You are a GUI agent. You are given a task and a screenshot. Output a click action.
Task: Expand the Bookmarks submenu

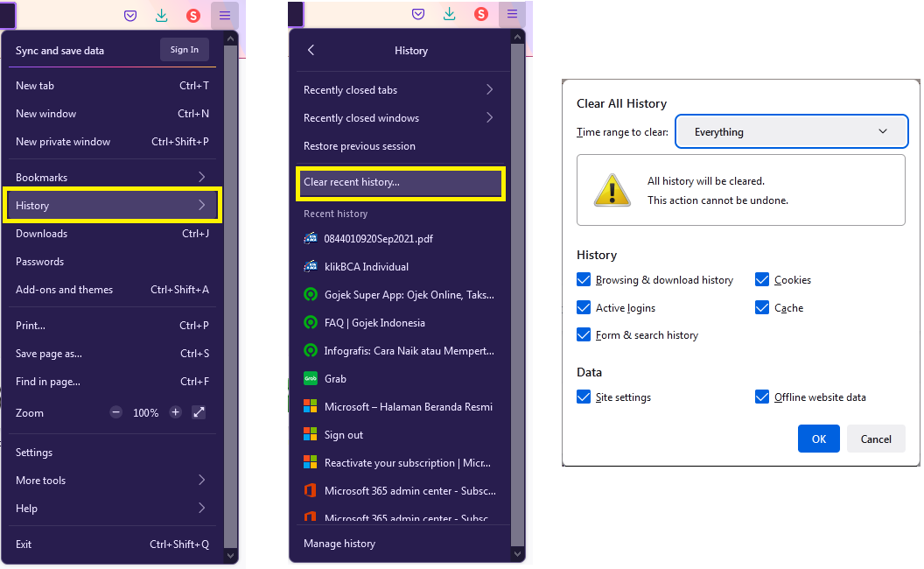coord(112,177)
